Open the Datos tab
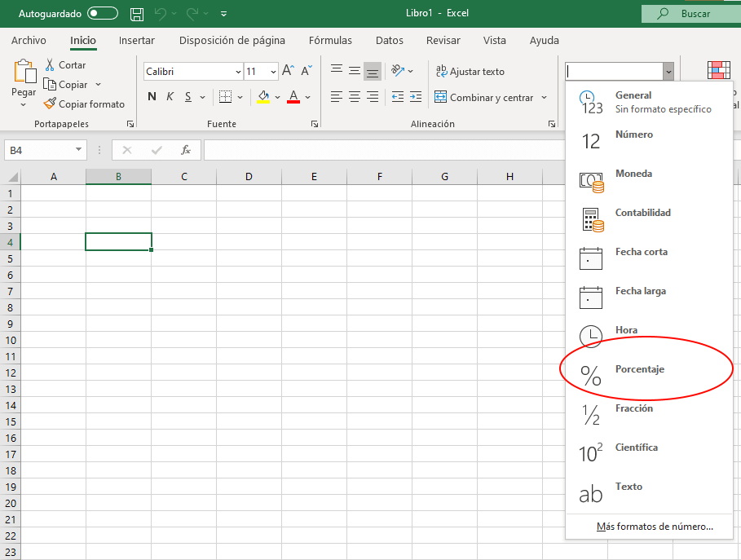 (390, 41)
